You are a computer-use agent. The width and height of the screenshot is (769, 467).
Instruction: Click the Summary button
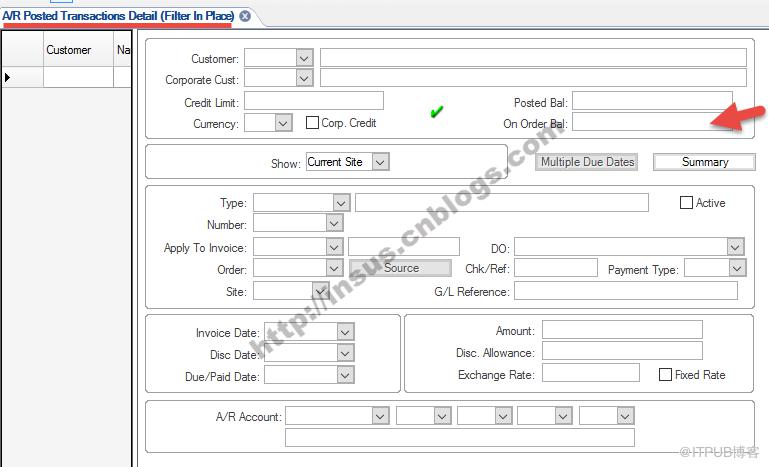pyautogui.click(x=704, y=161)
